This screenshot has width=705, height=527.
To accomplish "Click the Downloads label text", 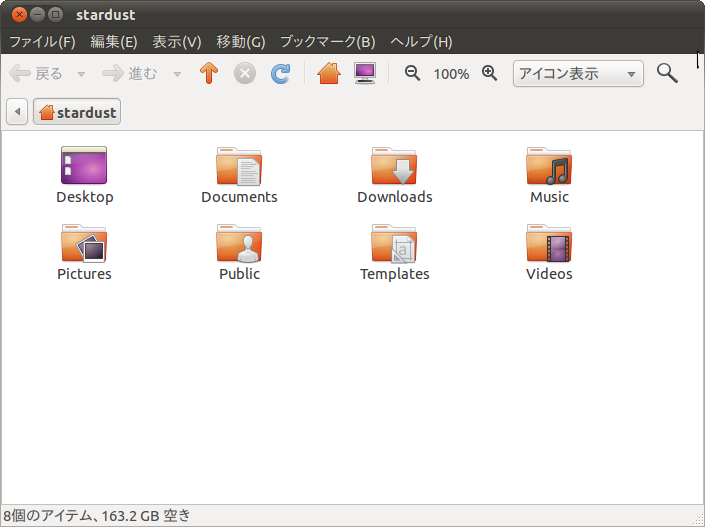I will 395,197.
